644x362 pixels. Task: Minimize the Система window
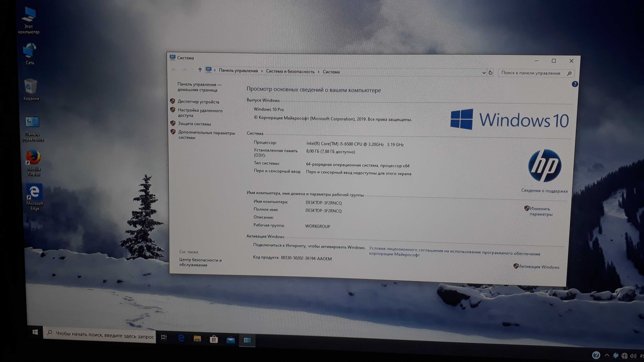tap(537, 60)
